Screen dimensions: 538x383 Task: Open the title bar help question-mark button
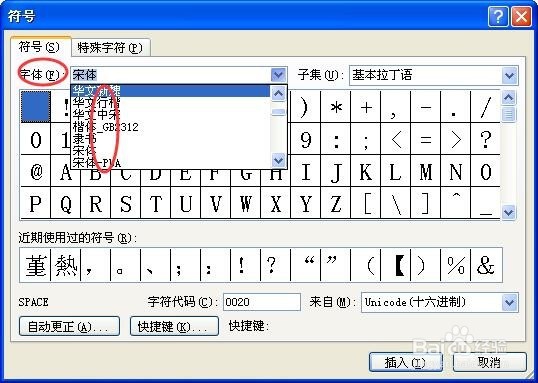498,16
